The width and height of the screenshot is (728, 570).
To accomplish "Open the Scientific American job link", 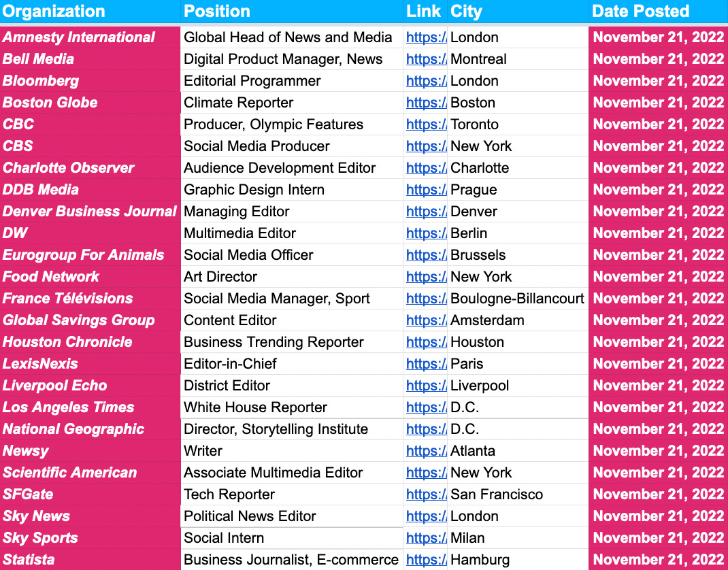I will click(426, 473).
